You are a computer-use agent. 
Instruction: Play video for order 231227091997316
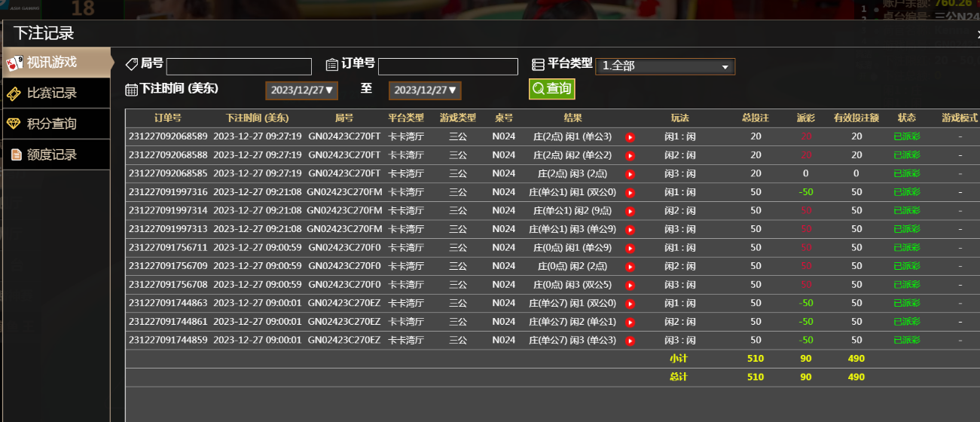630,193
